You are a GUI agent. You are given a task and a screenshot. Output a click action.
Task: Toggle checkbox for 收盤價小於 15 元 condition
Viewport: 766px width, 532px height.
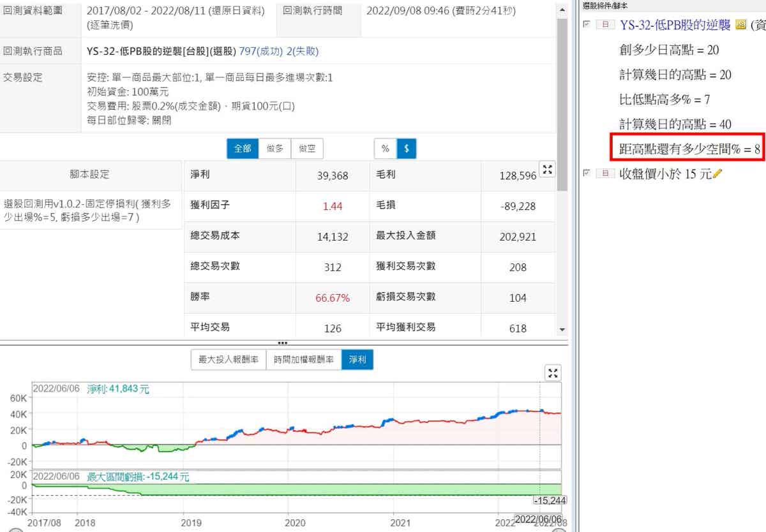[586, 174]
